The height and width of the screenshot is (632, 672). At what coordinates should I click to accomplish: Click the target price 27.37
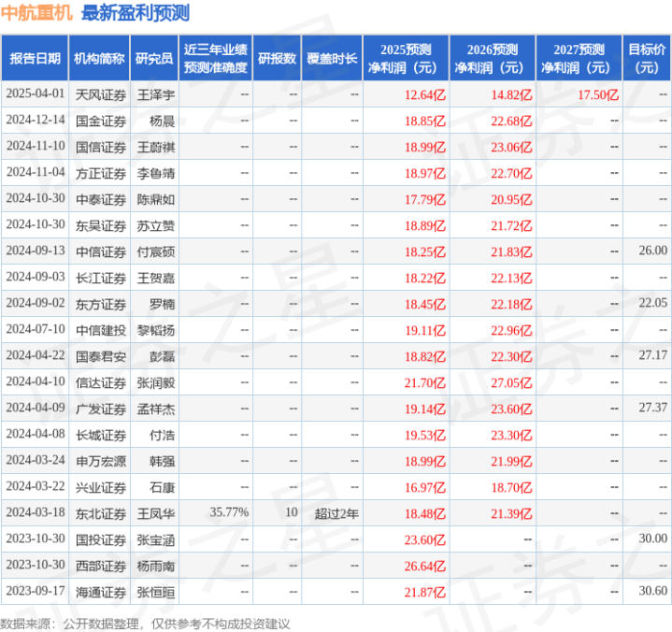(653, 407)
